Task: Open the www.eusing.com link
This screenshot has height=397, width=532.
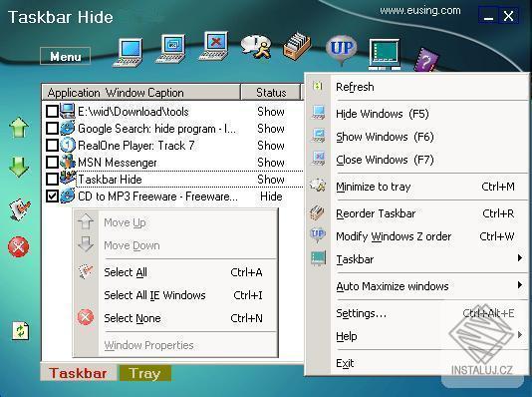Action: [x=420, y=11]
